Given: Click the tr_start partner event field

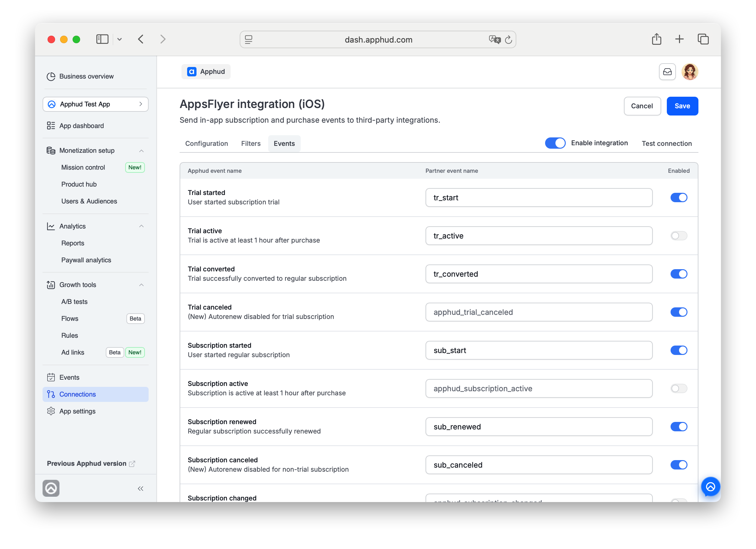Looking at the screenshot, I should pyautogui.click(x=539, y=198).
